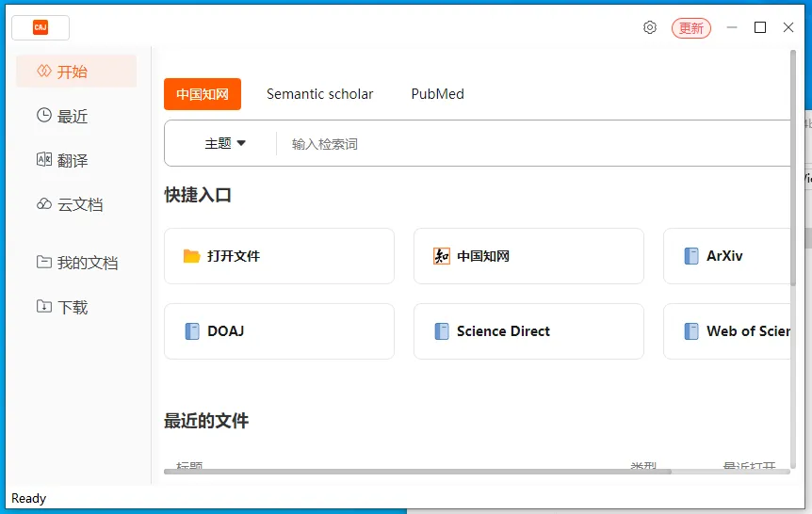Click the 快捷入口 heading
812x514 pixels.
198,195
